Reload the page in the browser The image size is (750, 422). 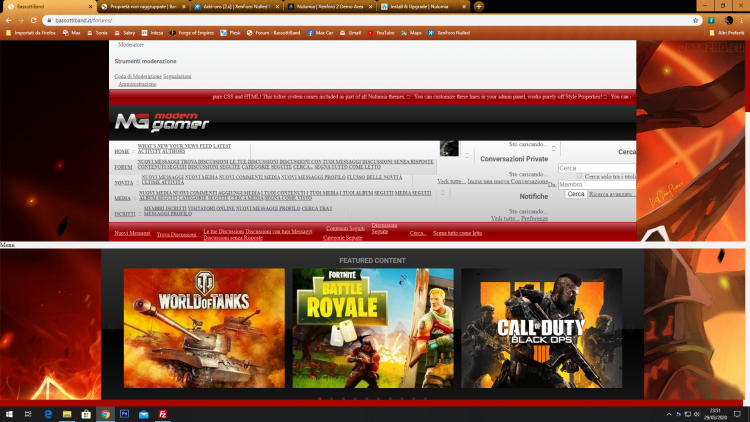(x=33, y=20)
